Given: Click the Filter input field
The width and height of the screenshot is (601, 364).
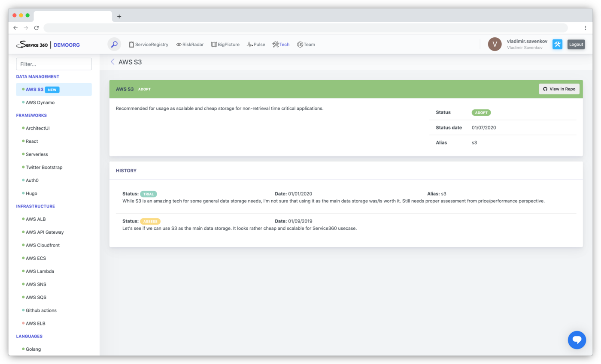Looking at the screenshot, I should (x=54, y=64).
